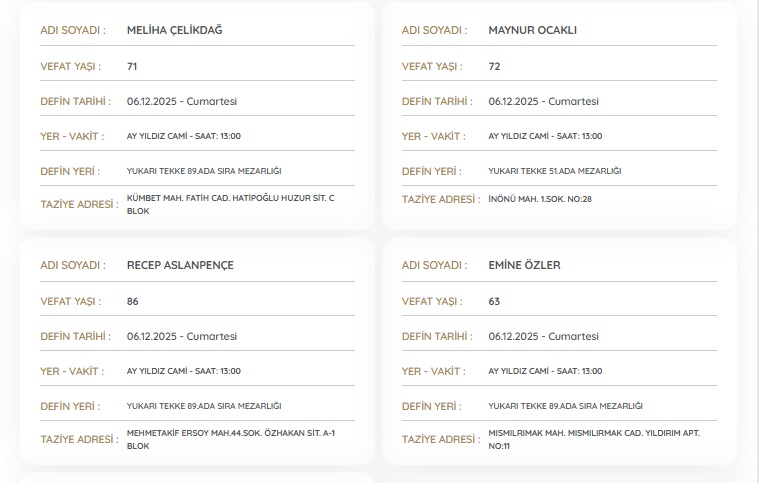
Task: Click Recep Aslanpençe's burial date
Action: pyautogui.click(x=181, y=336)
